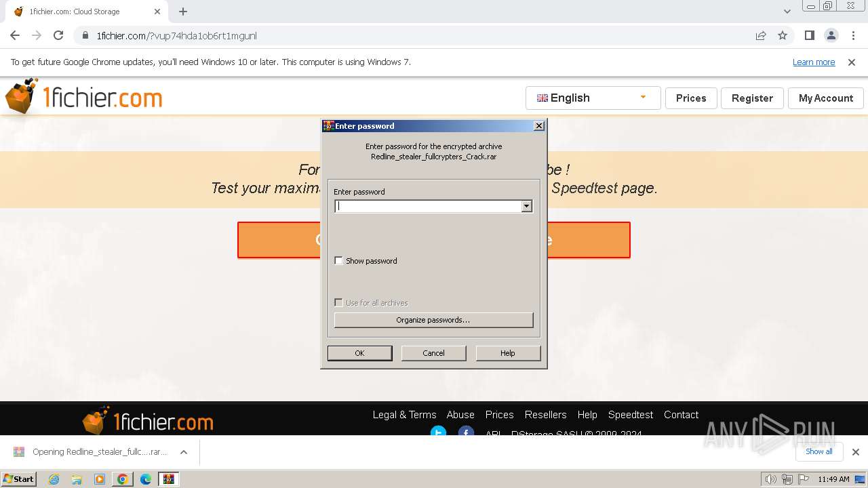Click the orange download button on page
Screen dimensions: 868x488
(x=434, y=240)
